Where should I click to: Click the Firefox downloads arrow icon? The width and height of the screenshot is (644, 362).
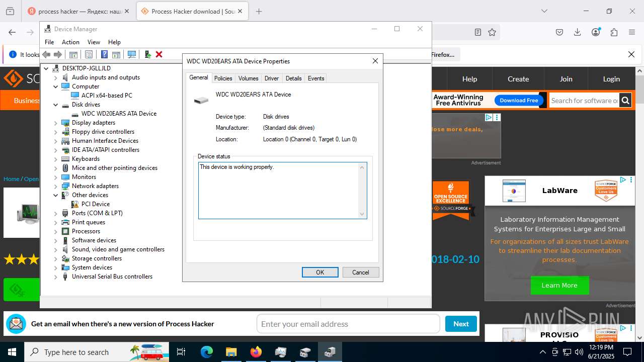click(578, 32)
